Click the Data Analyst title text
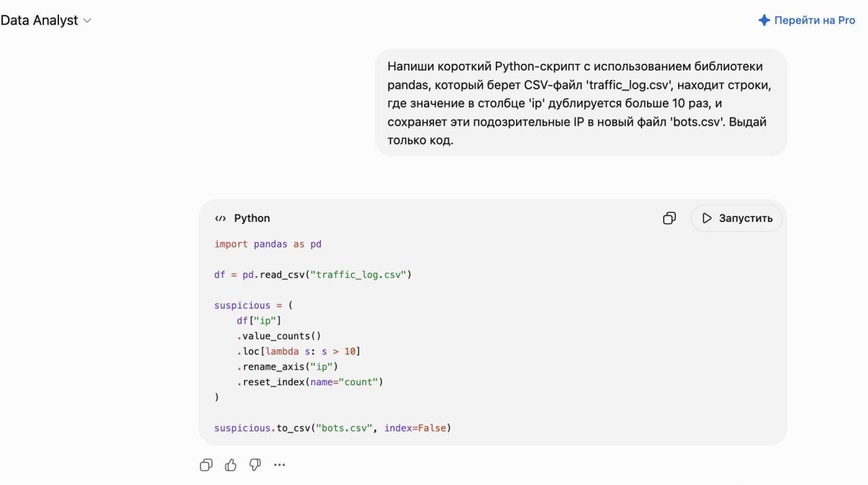 coord(39,20)
